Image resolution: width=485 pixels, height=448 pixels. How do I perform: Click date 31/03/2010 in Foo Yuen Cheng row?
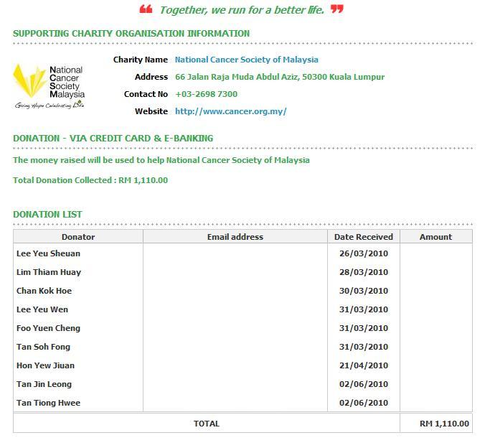click(364, 328)
